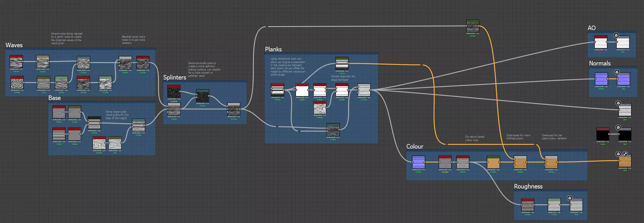
Task: Click the Base frame title
Action: tap(55, 98)
